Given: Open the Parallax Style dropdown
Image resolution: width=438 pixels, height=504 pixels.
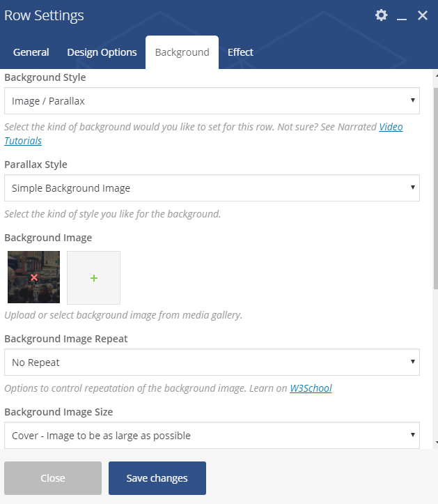Looking at the screenshot, I should (x=212, y=188).
